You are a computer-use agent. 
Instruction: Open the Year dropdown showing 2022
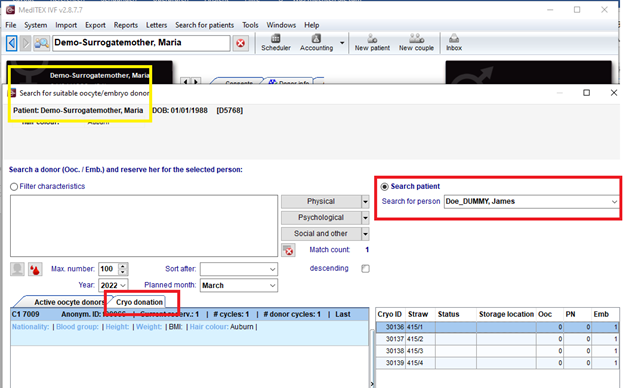tap(113, 286)
